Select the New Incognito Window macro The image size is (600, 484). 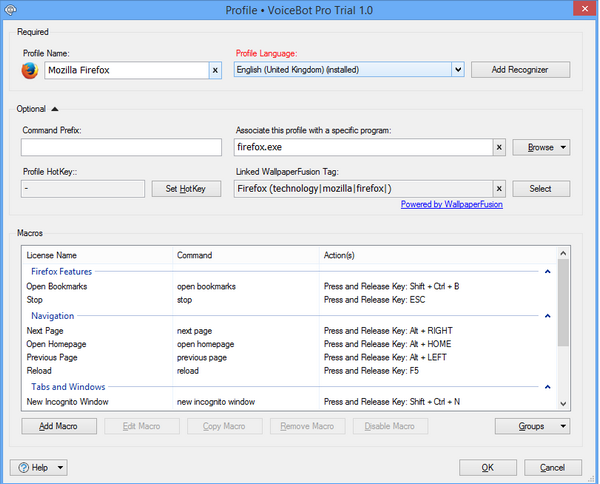[x=290, y=402]
